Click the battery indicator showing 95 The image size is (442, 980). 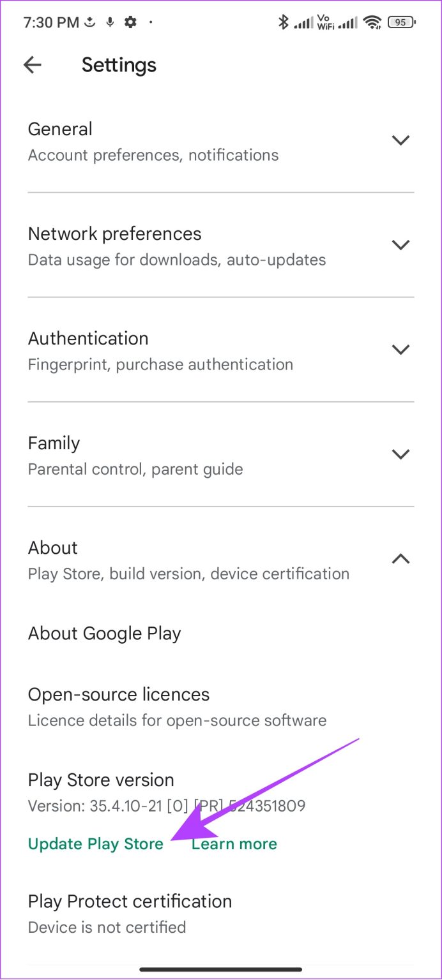[400, 22]
